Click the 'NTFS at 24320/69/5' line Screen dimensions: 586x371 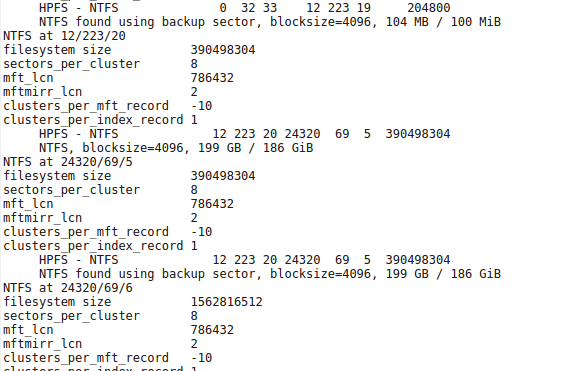pos(68,162)
